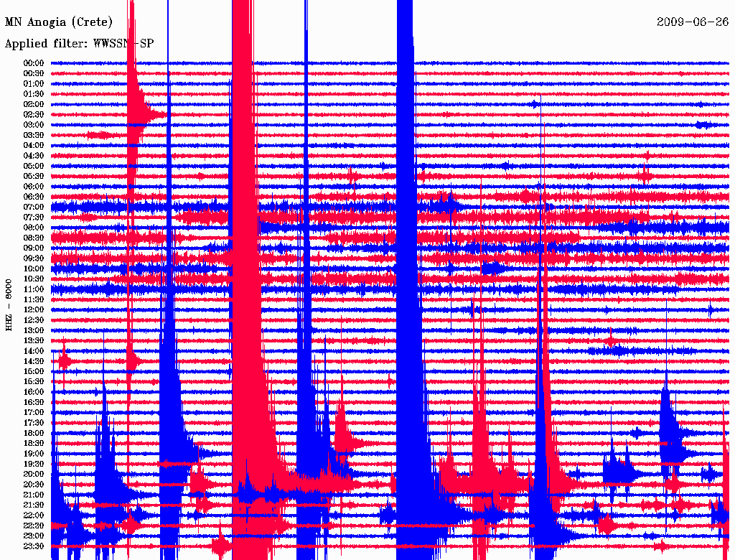Image resolution: width=735 pixels, height=560 pixels.
Task: Select the 07:30 time label
Action: [x=34, y=217]
